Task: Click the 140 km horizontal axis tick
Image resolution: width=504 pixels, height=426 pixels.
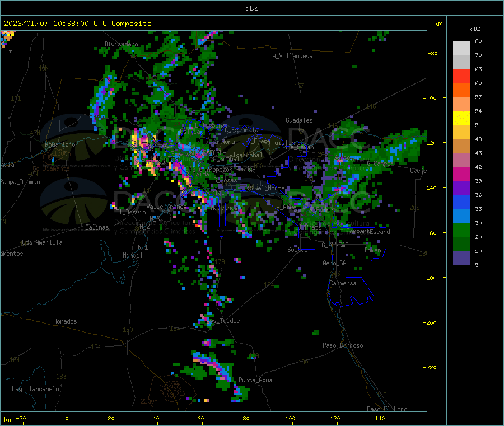Action: (380, 418)
